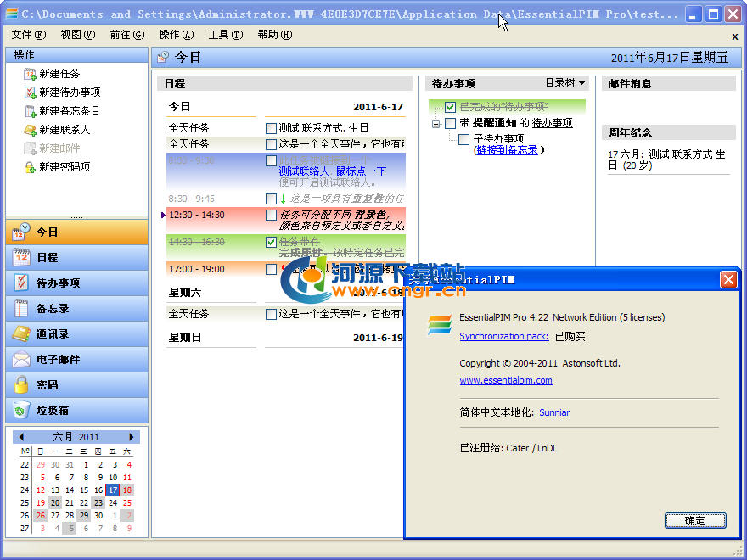Screen dimensions: 747x560
Task: Open the www.essentialpim.com link
Action: point(505,381)
